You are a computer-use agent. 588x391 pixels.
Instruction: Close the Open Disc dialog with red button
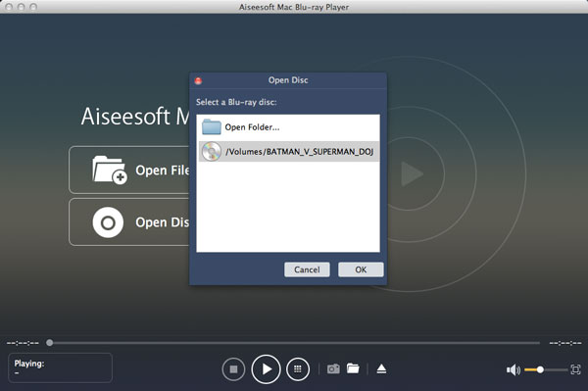coord(198,80)
